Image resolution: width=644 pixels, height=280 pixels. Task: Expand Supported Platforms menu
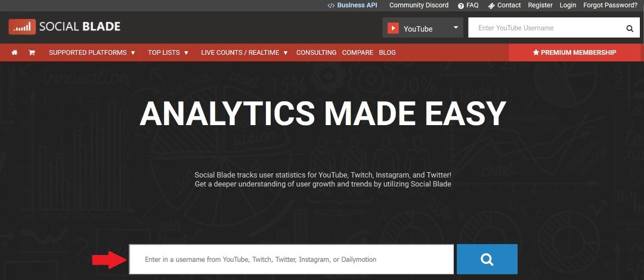tap(92, 52)
